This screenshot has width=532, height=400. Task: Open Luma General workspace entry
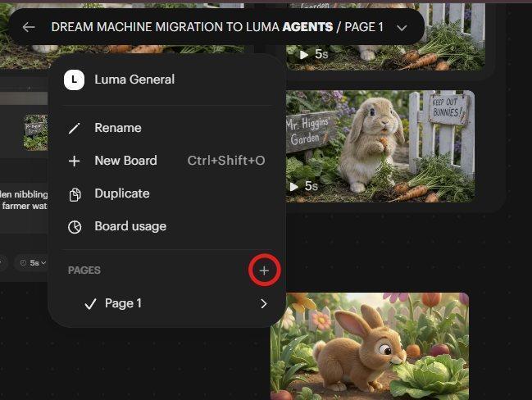click(167, 80)
